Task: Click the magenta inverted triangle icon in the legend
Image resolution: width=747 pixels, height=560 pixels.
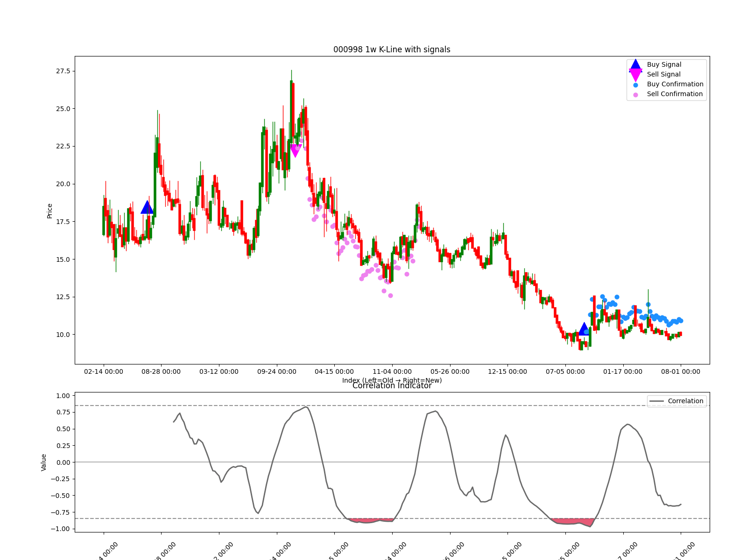Action: click(635, 75)
